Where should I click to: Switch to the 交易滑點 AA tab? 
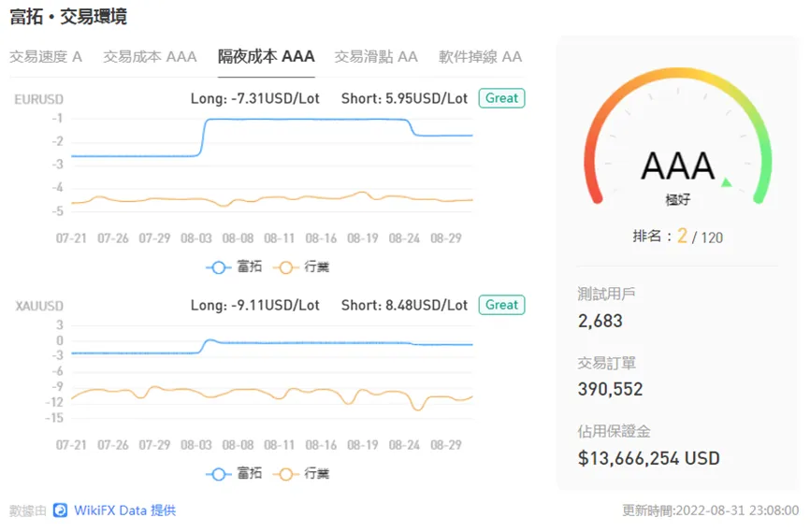pos(376,56)
